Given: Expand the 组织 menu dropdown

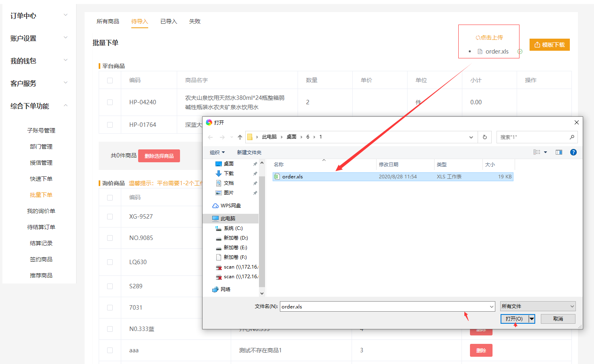Looking at the screenshot, I should 217,153.
